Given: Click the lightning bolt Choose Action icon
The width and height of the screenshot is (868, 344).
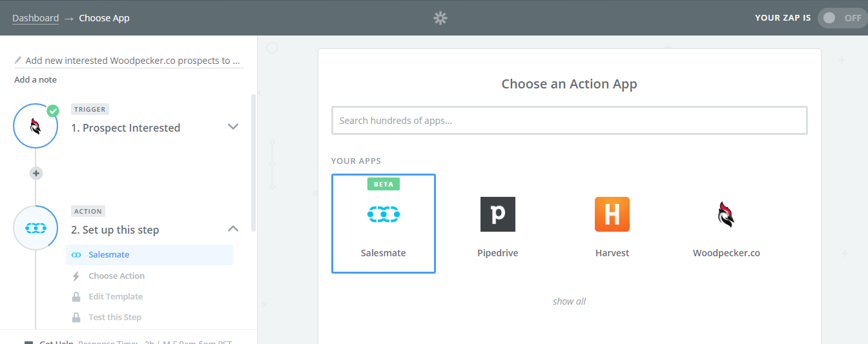Looking at the screenshot, I should [x=76, y=276].
